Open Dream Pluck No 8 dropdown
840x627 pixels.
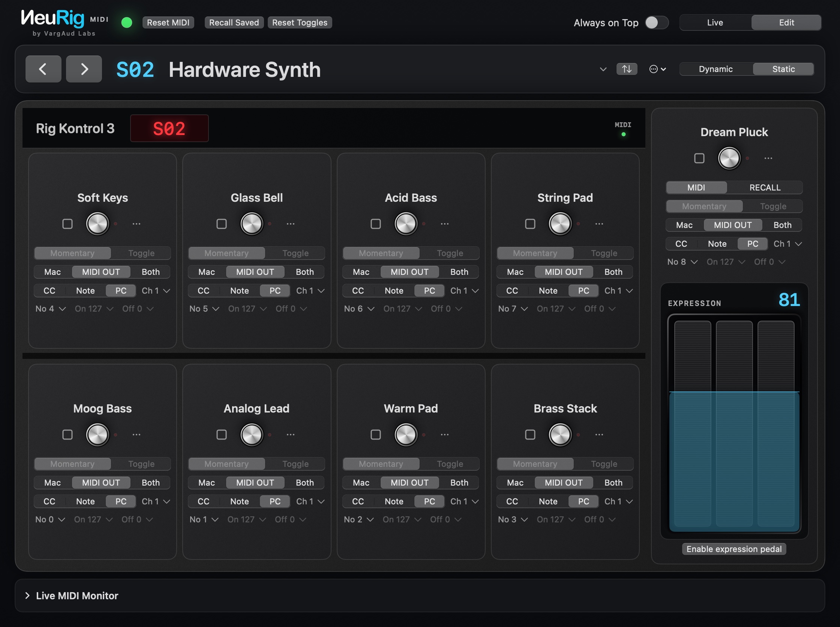(x=682, y=262)
